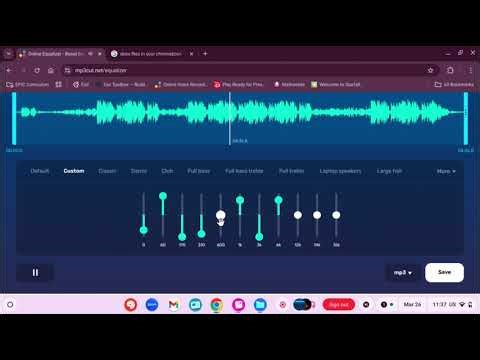This screenshot has width=480, height=360.
Task: Open the Zoom app from shelf
Action: pyautogui.click(x=152, y=305)
